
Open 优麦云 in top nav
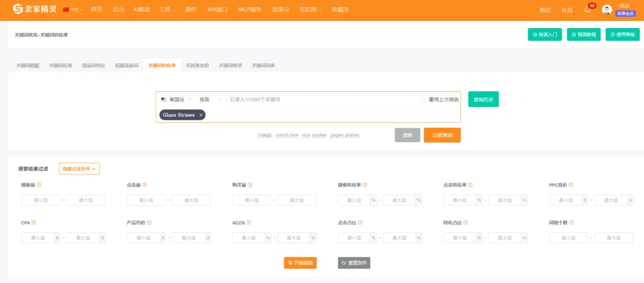click(x=280, y=10)
